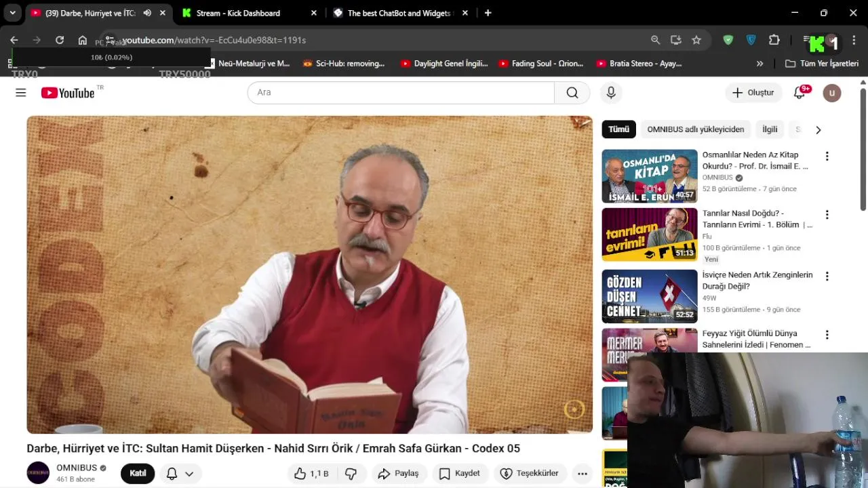
Task: Open Gözden Düşen Cennet video thumbnail
Action: coord(650,296)
